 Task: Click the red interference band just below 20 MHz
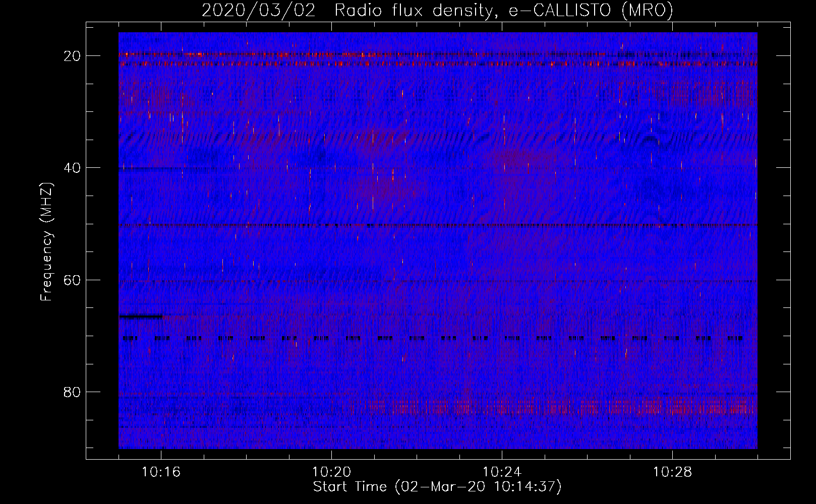tap(353, 64)
